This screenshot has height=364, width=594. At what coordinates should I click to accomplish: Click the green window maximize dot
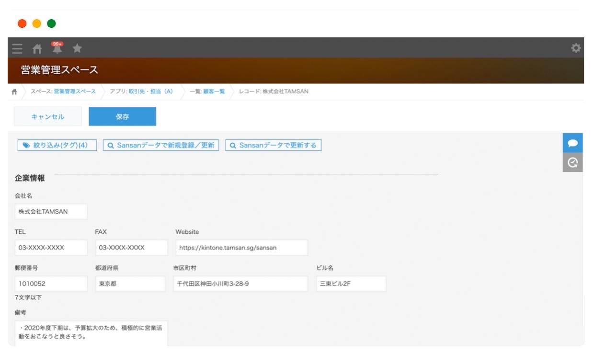click(51, 23)
